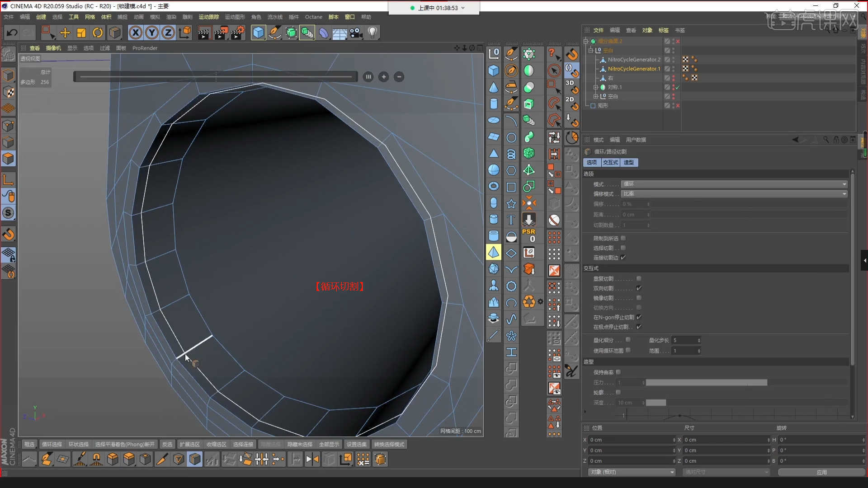Open the 偏移模式 dropdown showing 比率

coord(734,193)
